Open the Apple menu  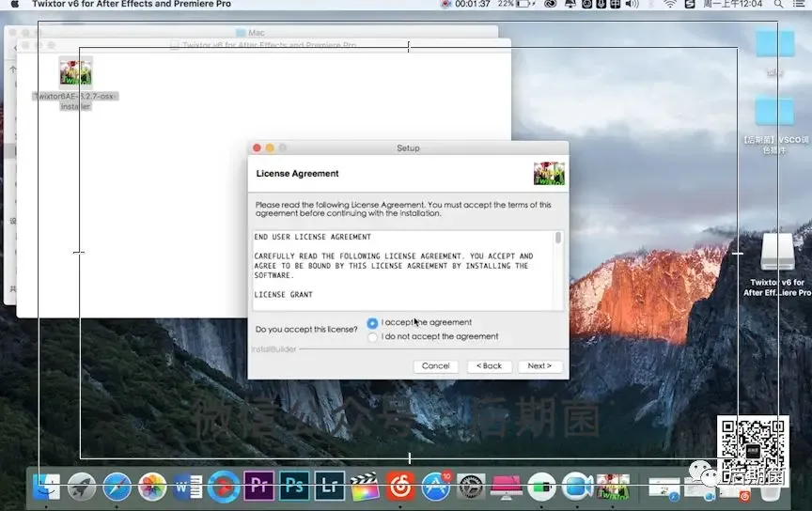(15, 4)
